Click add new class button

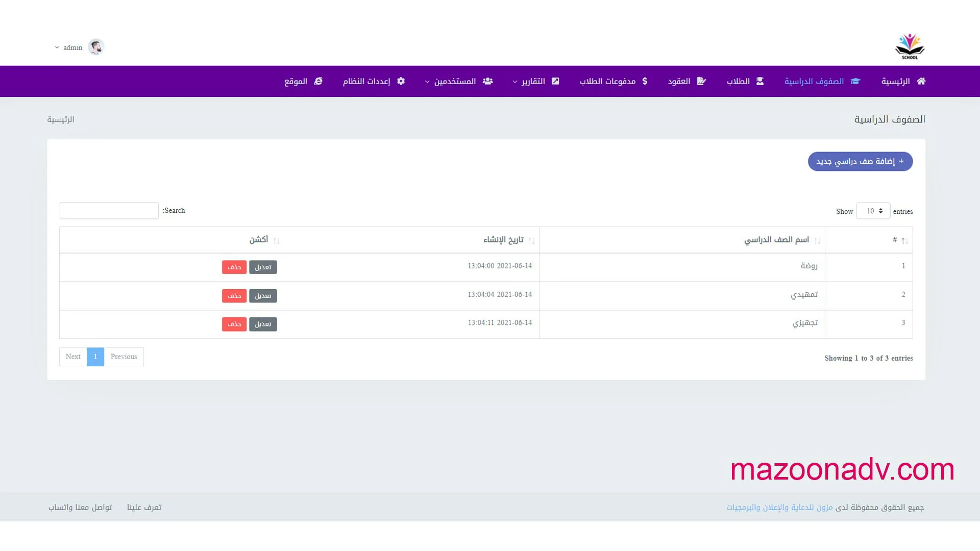click(860, 161)
